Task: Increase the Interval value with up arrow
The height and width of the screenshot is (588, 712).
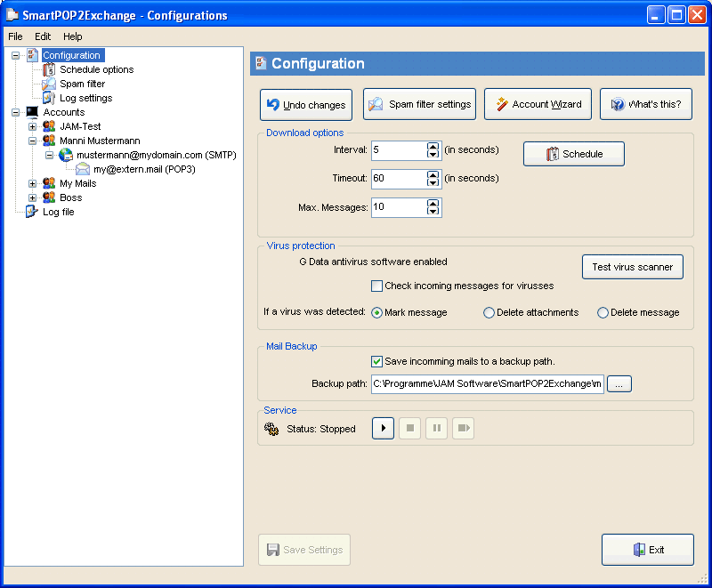Action: point(433,146)
